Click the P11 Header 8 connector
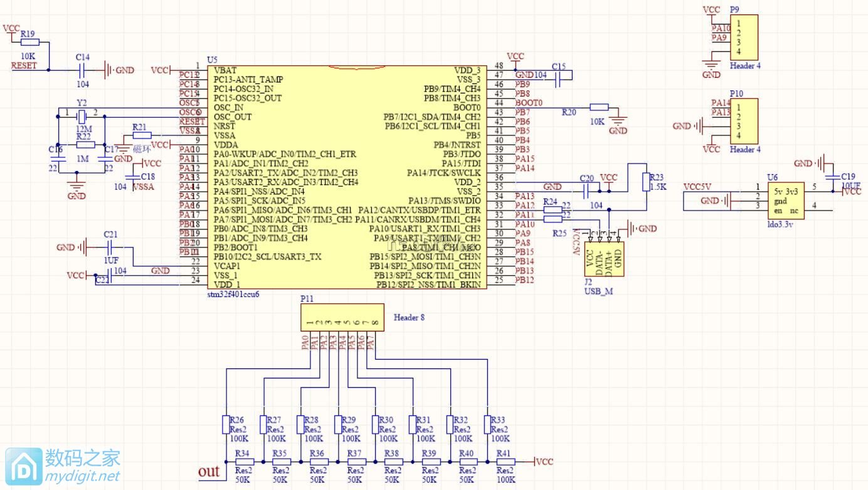The image size is (868, 490). 342,317
